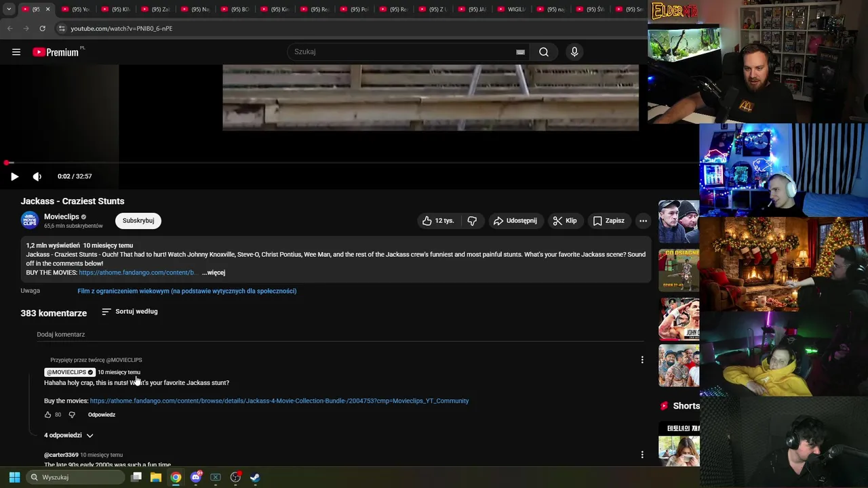Like the pinned comment with 80 likes
Screen dimensions: 868x488
[x=48, y=415]
